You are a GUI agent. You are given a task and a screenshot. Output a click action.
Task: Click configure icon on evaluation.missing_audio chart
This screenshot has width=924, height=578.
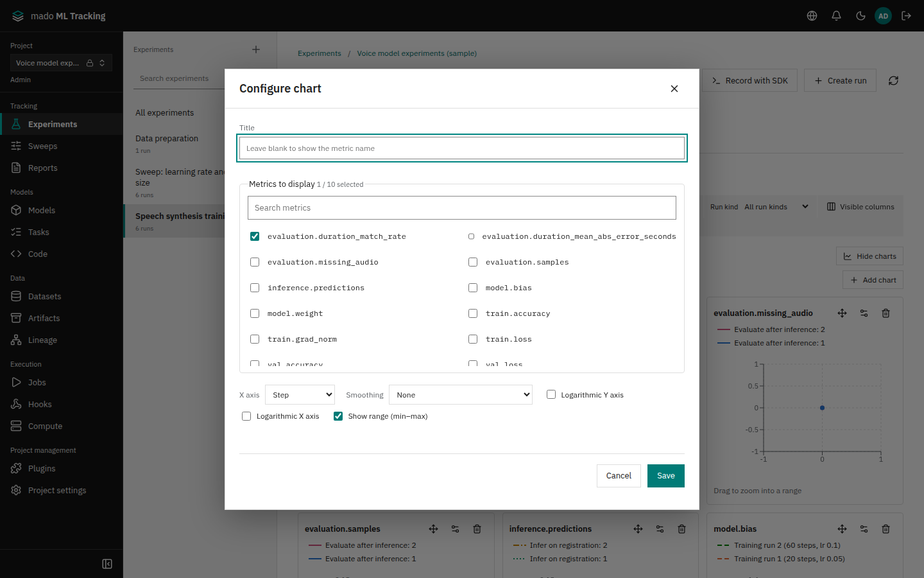[x=864, y=313]
